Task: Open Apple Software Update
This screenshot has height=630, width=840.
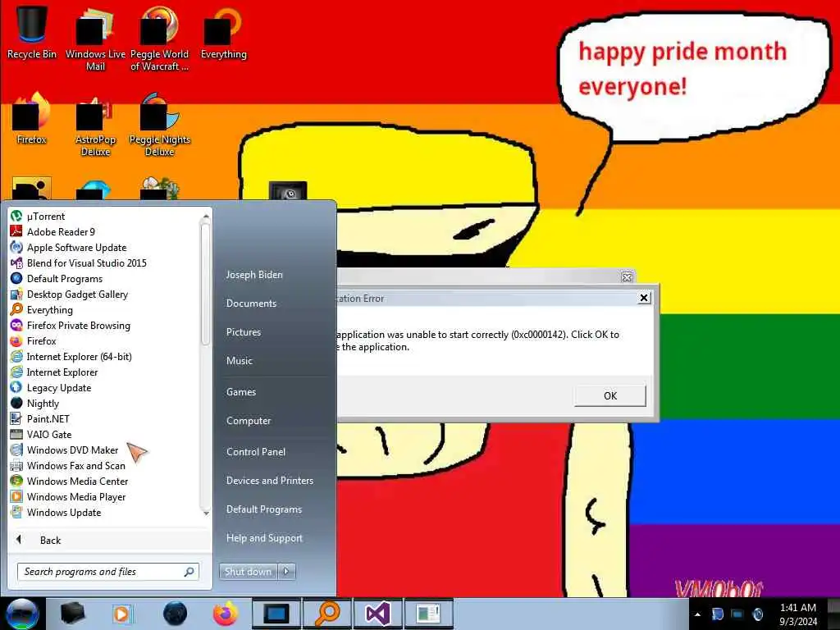Action: (x=104, y=248)
